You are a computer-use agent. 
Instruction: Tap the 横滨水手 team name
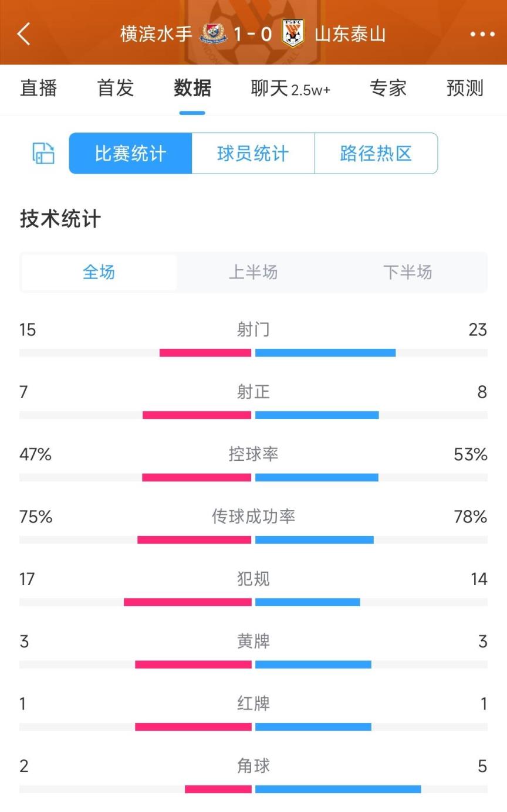[x=156, y=34]
